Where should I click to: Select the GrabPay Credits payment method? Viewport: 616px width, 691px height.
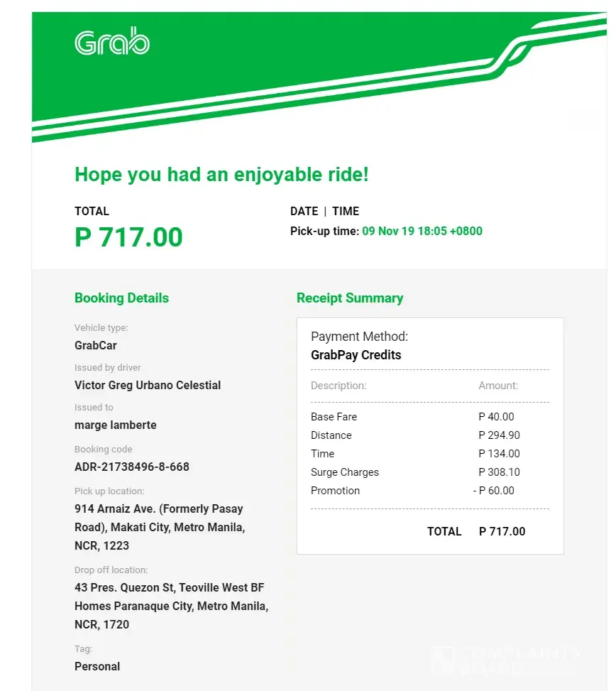356,355
